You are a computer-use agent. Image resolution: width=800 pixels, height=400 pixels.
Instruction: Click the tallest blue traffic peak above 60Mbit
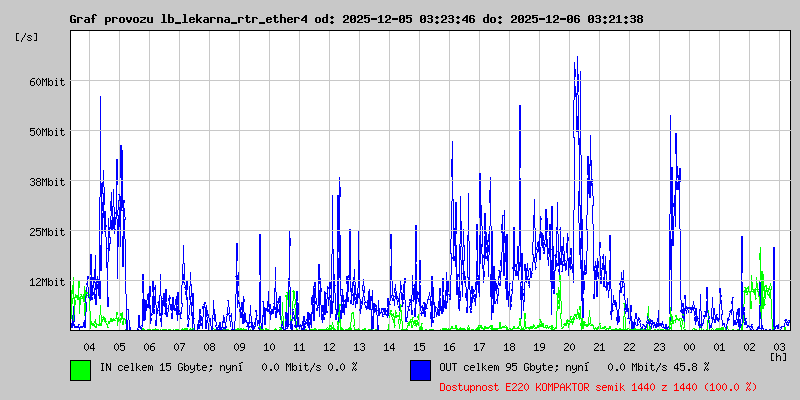pos(576,60)
